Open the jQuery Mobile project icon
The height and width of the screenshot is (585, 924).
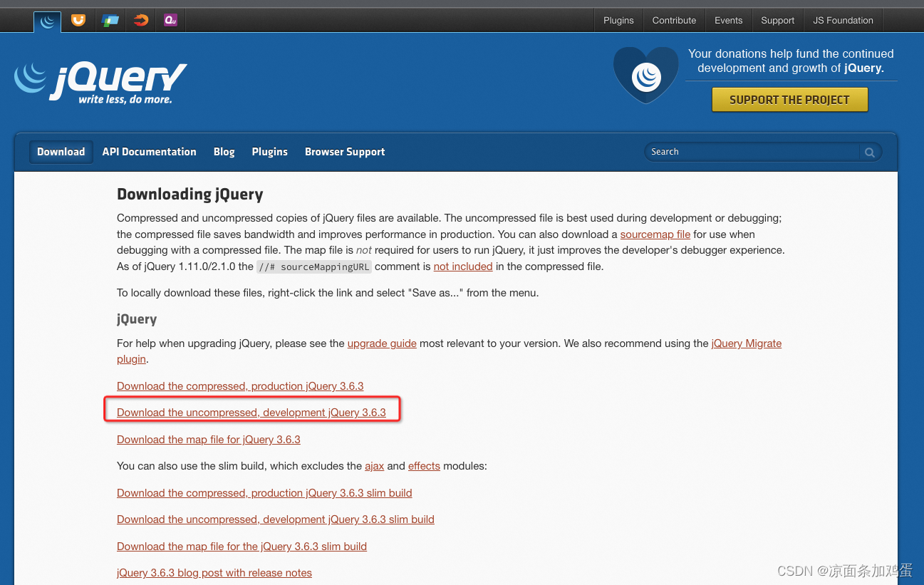click(110, 21)
